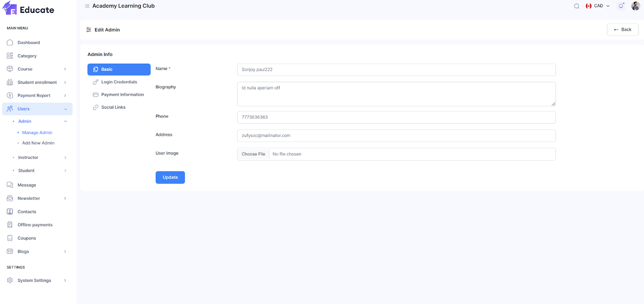The width and height of the screenshot is (644, 304).
Task: Open Coupons in the sidebar
Action: [27, 238]
